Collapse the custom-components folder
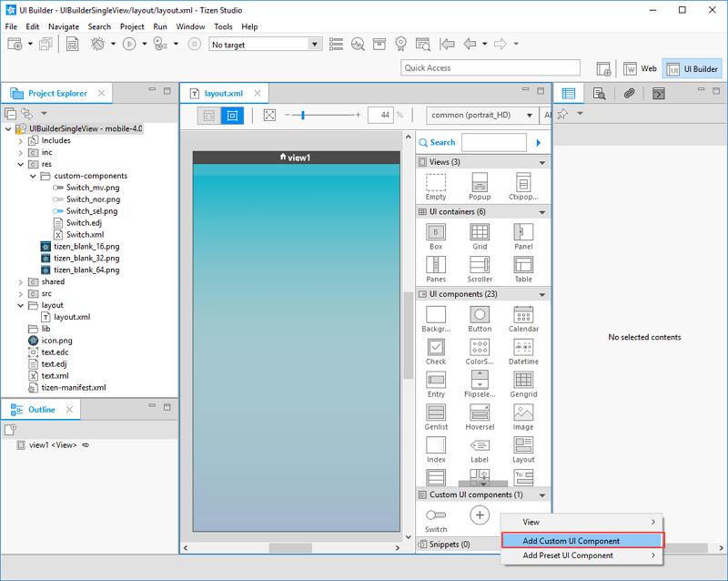The image size is (728, 581). pos(33,176)
